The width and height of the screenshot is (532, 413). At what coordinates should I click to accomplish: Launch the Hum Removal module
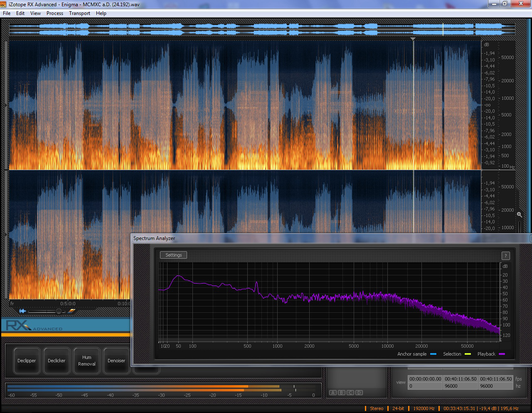tap(86, 361)
